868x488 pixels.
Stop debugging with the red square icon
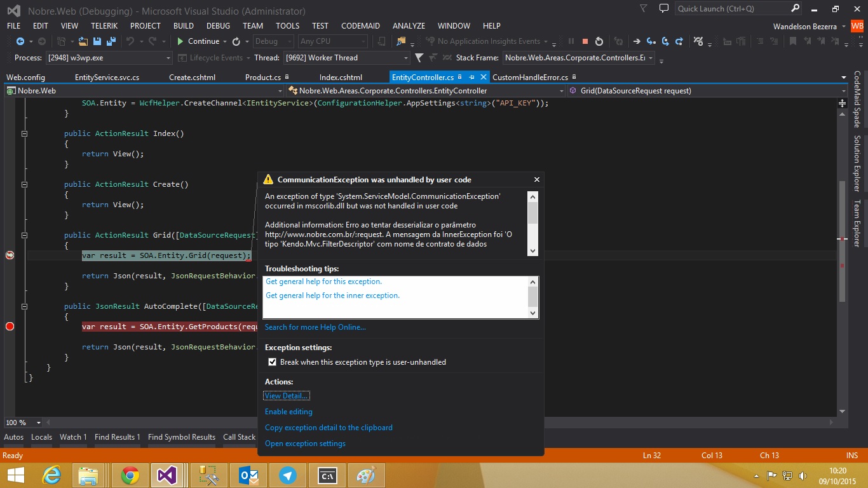585,41
